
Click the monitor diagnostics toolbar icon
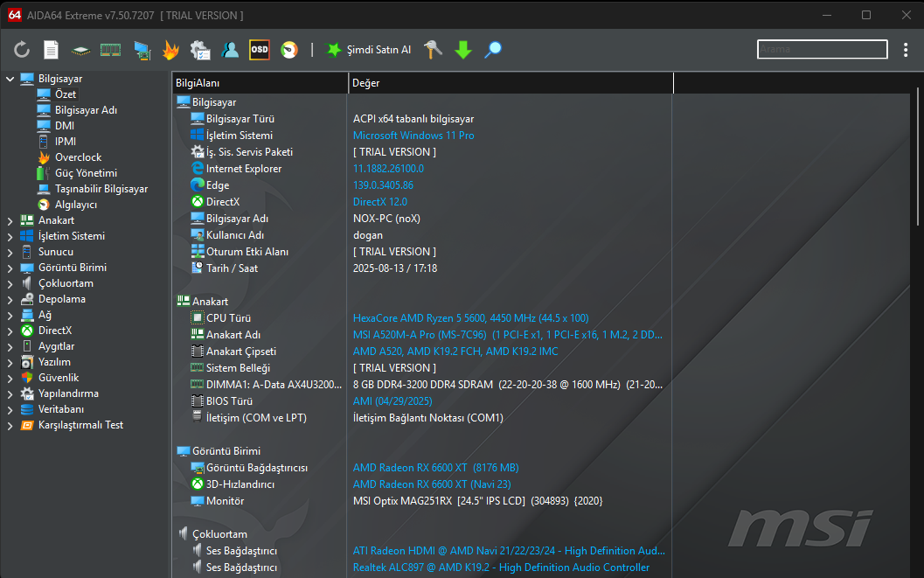pyautogui.click(x=142, y=50)
